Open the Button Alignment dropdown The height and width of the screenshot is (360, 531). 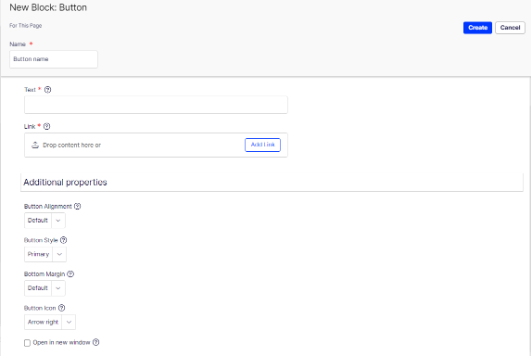coord(45,220)
